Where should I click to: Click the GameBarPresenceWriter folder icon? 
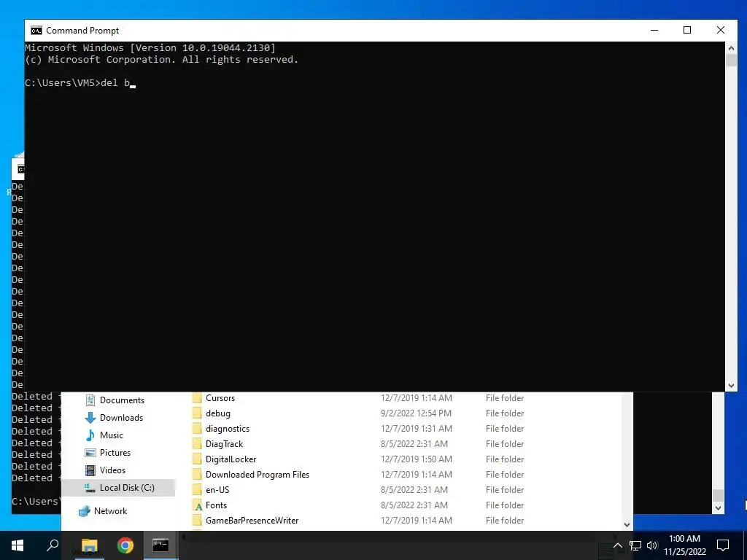pos(197,521)
